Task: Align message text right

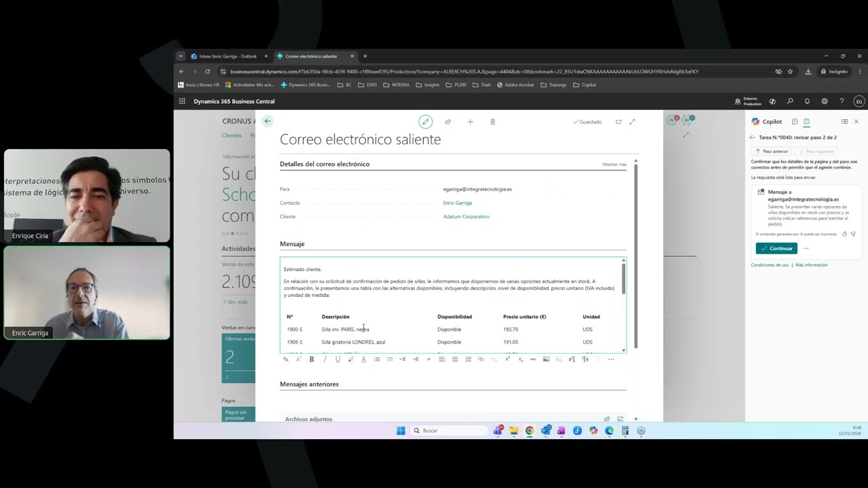Action: [x=468, y=359]
